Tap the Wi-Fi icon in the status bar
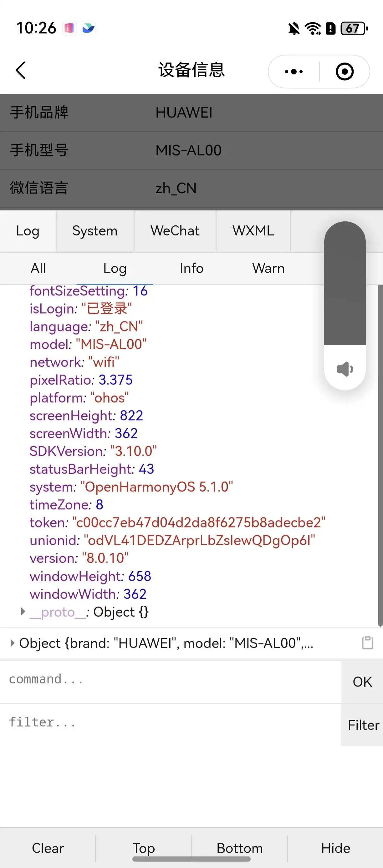Screen dimensions: 383x868 pos(313,29)
